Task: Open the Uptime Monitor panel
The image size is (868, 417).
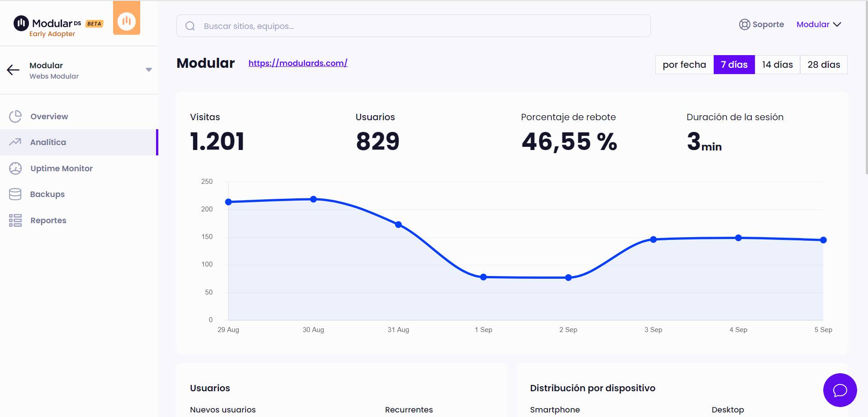Action: pyautogui.click(x=61, y=168)
